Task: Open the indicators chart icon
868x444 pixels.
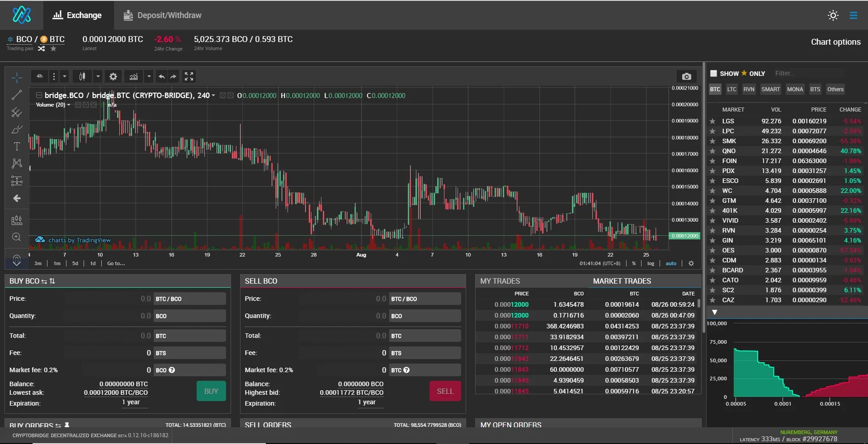Action: 133,76
